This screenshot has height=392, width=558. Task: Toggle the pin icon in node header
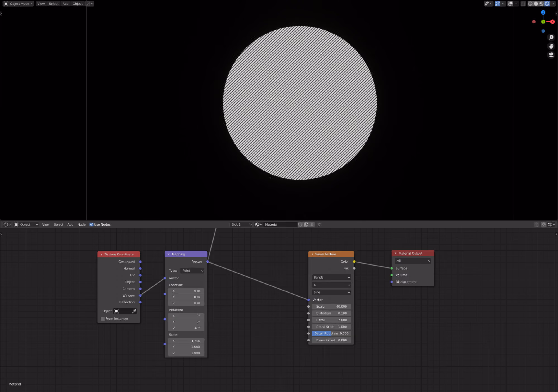(x=319, y=224)
